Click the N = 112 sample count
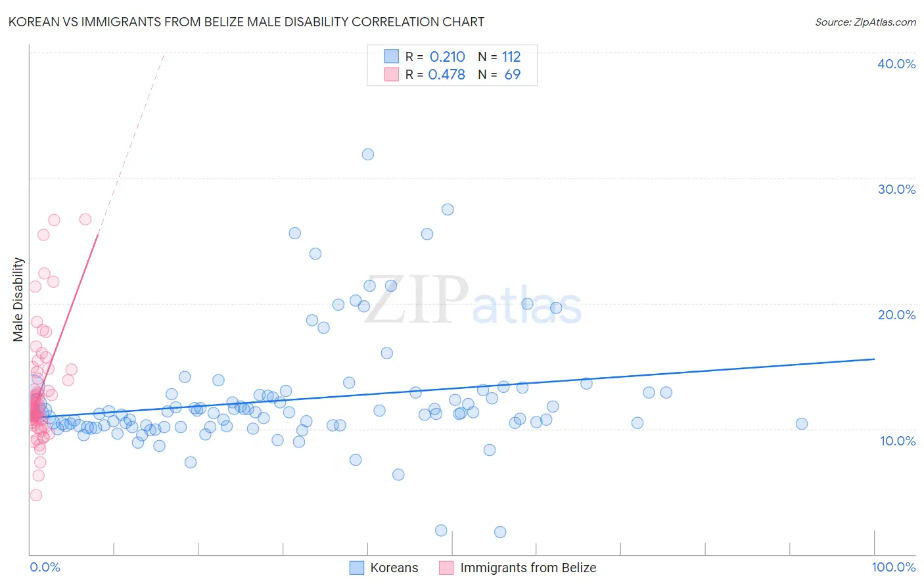 [x=499, y=56]
